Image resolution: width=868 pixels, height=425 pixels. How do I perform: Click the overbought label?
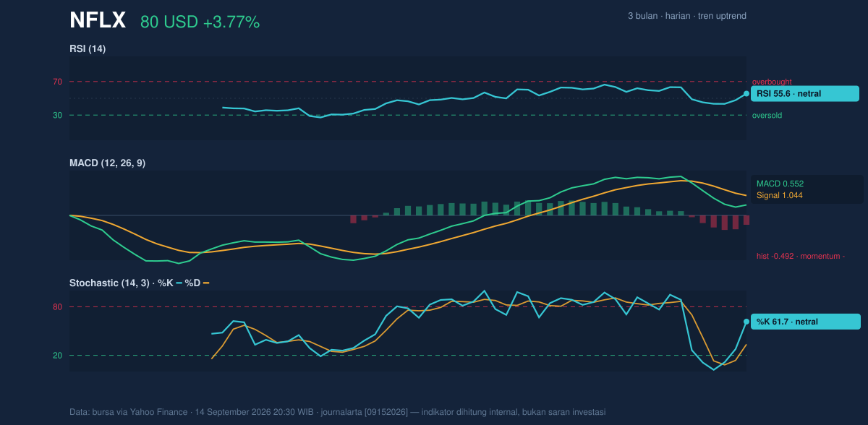tap(772, 82)
